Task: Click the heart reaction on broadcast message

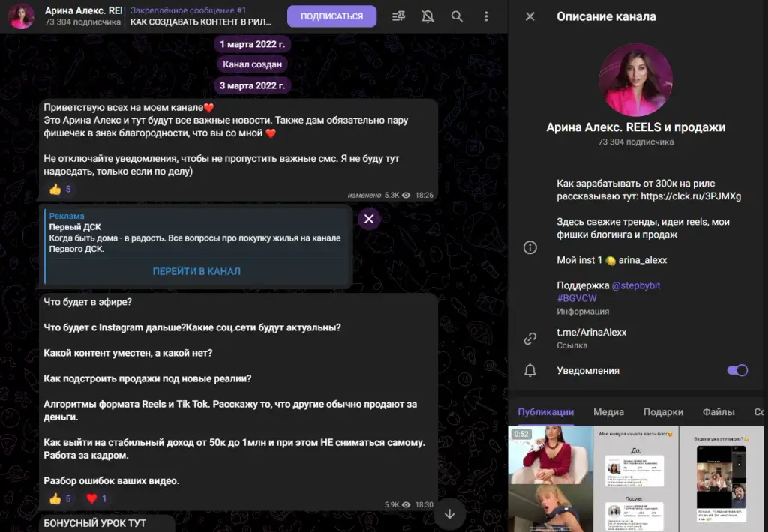Action: tap(97, 498)
